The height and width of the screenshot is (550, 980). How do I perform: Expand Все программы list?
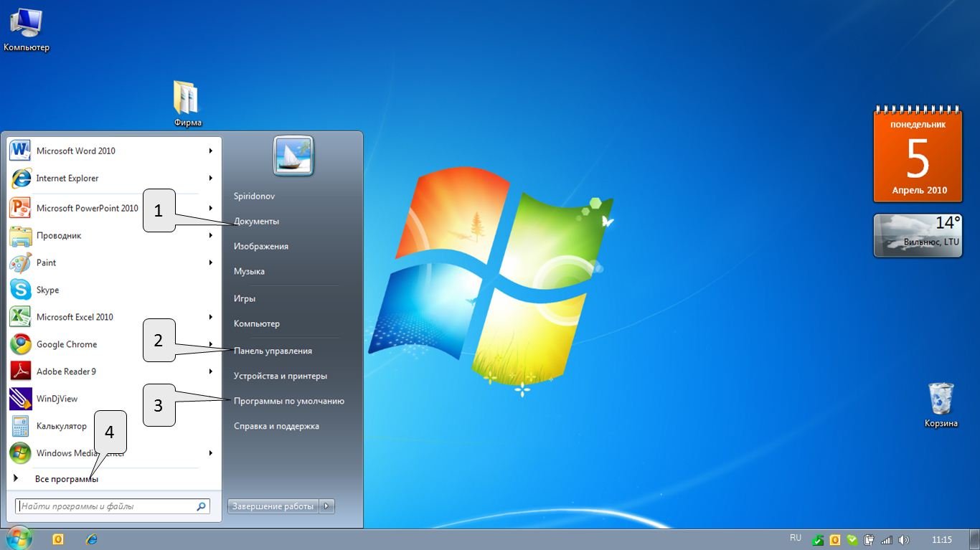pyautogui.click(x=66, y=479)
